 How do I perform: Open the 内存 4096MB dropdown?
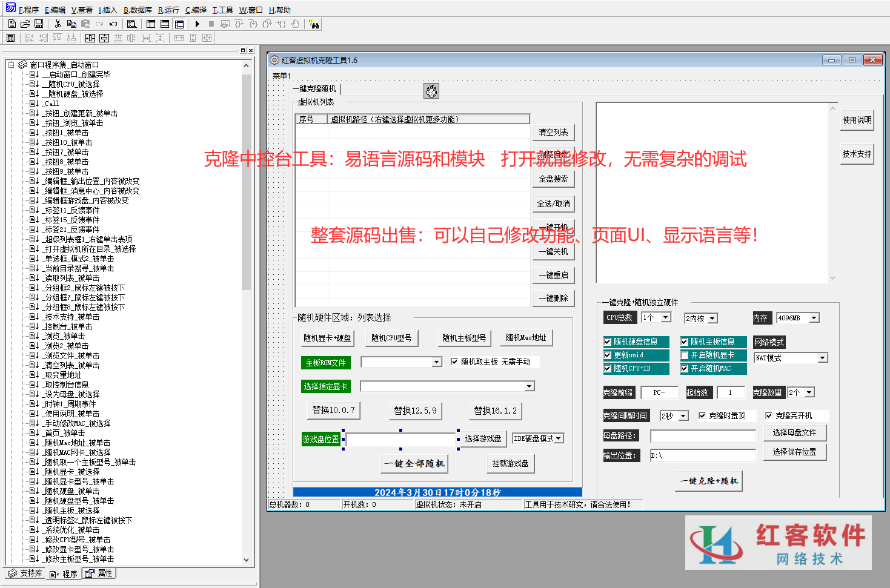tap(814, 318)
